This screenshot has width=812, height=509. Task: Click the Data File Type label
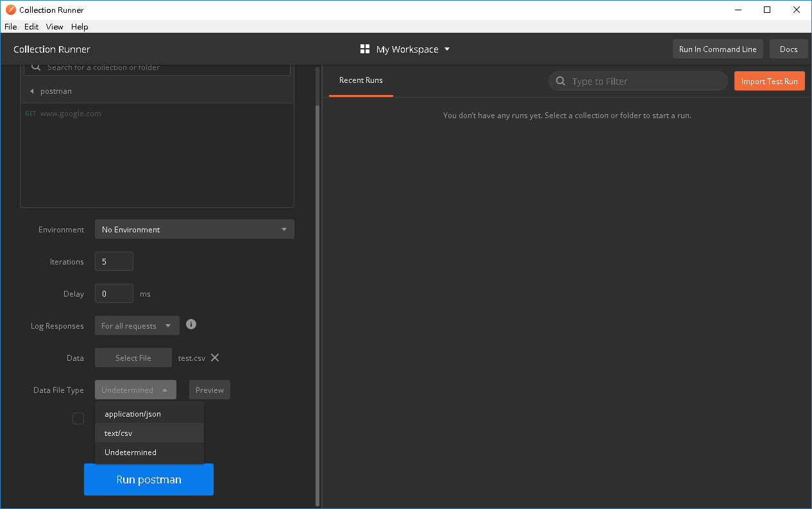coord(58,390)
